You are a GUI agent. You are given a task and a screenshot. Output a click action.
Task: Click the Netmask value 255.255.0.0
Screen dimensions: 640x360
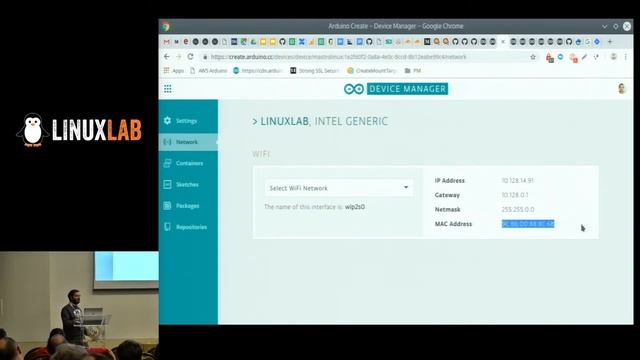point(518,209)
